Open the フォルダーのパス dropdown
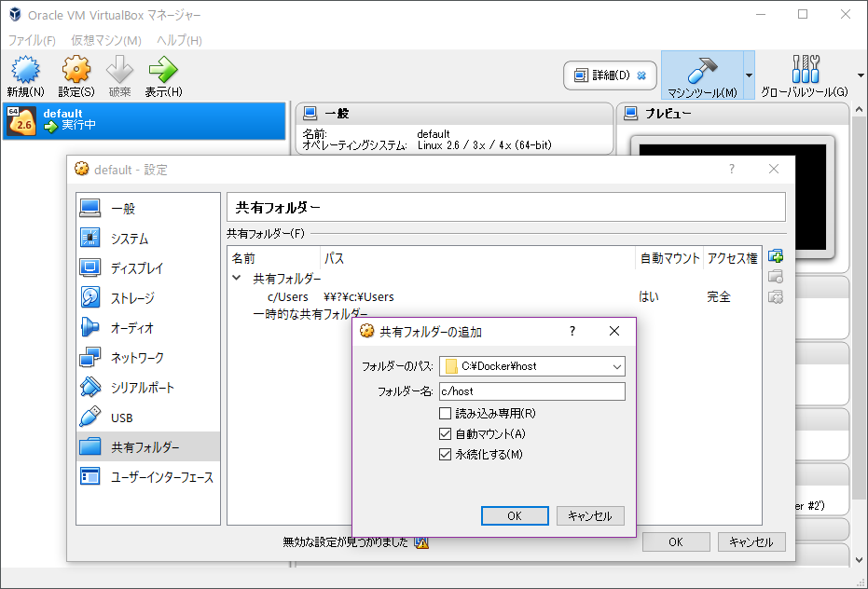This screenshot has width=868, height=589. pyautogui.click(x=616, y=366)
